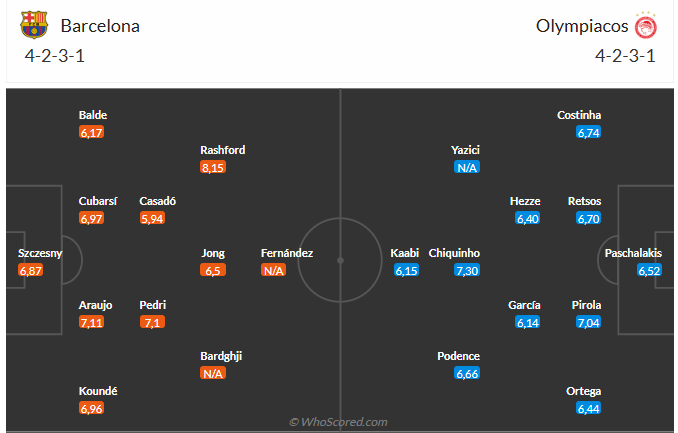Click player name Balde

93,115
